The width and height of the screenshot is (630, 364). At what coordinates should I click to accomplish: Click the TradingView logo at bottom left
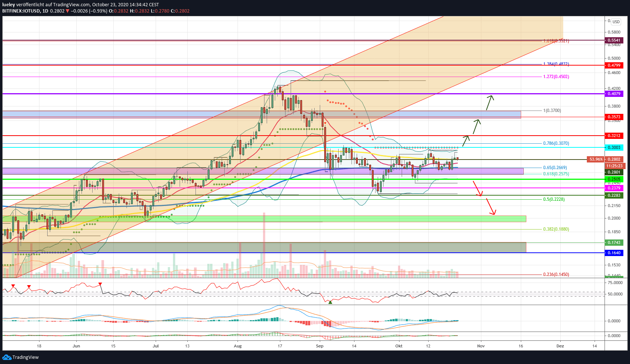tap(20, 357)
